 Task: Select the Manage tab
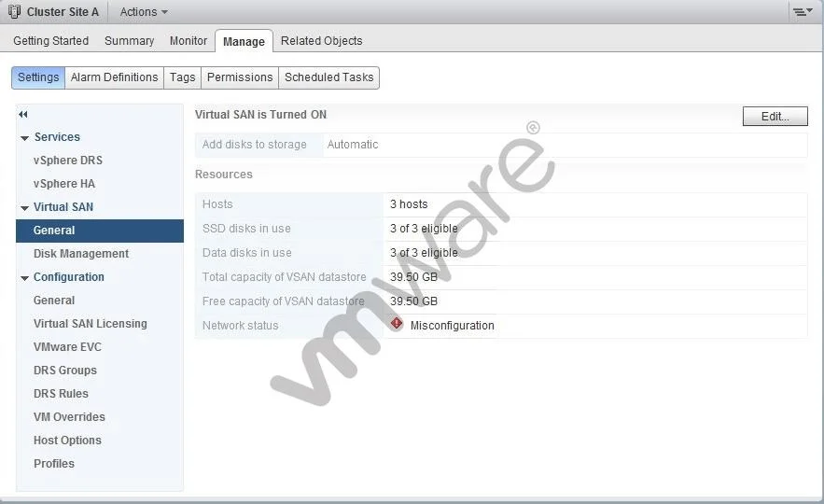[244, 41]
